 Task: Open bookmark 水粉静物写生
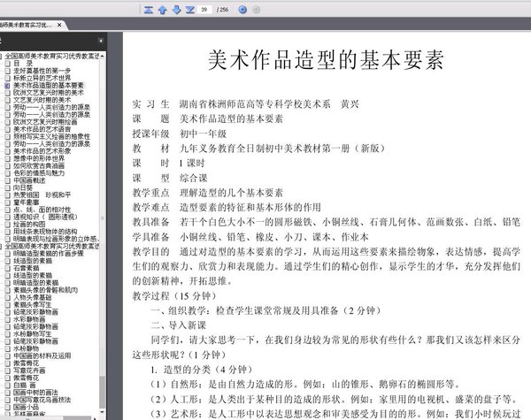click(x=33, y=333)
